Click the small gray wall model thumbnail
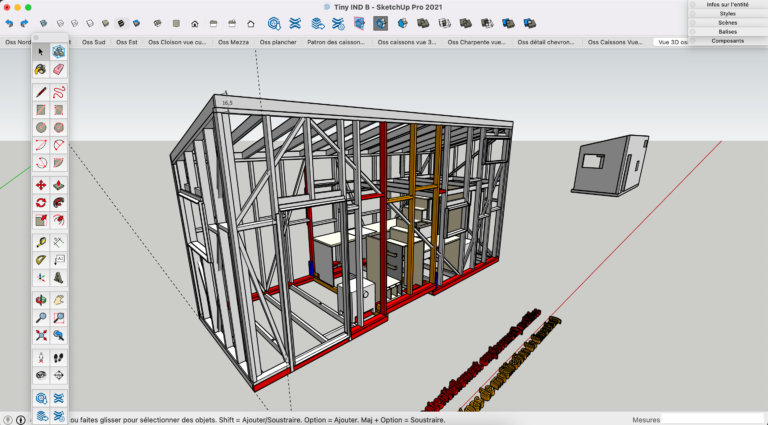768x425 pixels. [x=610, y=165]
